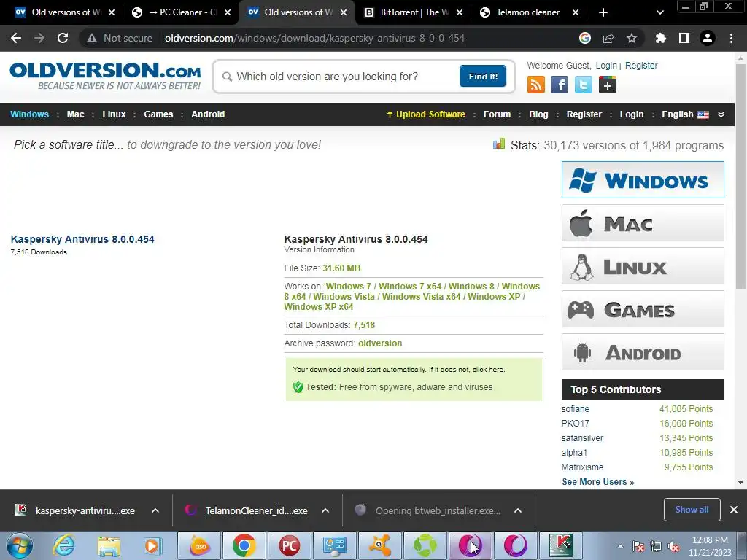Viewport: 747px width, 560px height.
Task: Show hidden system tray icons
Action: (x=620, y=546)
